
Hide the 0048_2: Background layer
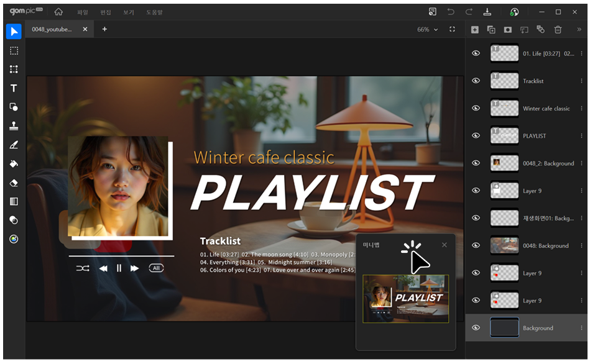(476, 163)
